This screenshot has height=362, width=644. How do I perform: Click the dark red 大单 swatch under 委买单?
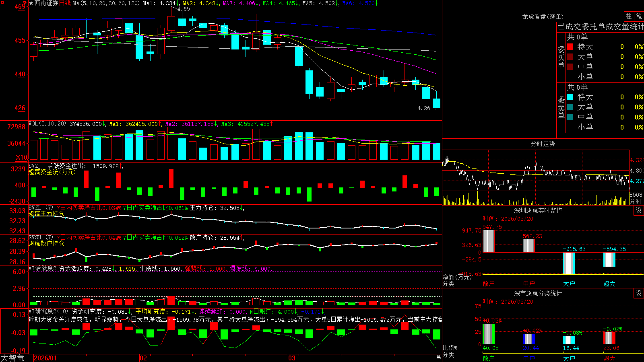pos(570,57)
